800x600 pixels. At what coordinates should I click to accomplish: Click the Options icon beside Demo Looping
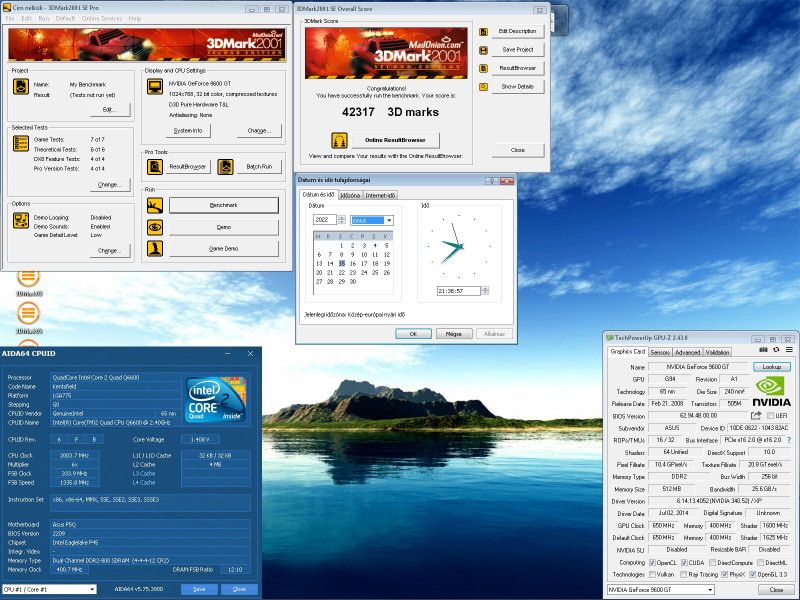[x=21, y=221]
